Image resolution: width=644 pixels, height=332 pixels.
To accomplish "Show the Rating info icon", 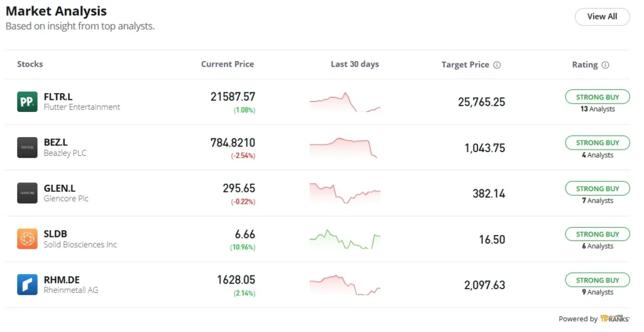I will point(606,65).
